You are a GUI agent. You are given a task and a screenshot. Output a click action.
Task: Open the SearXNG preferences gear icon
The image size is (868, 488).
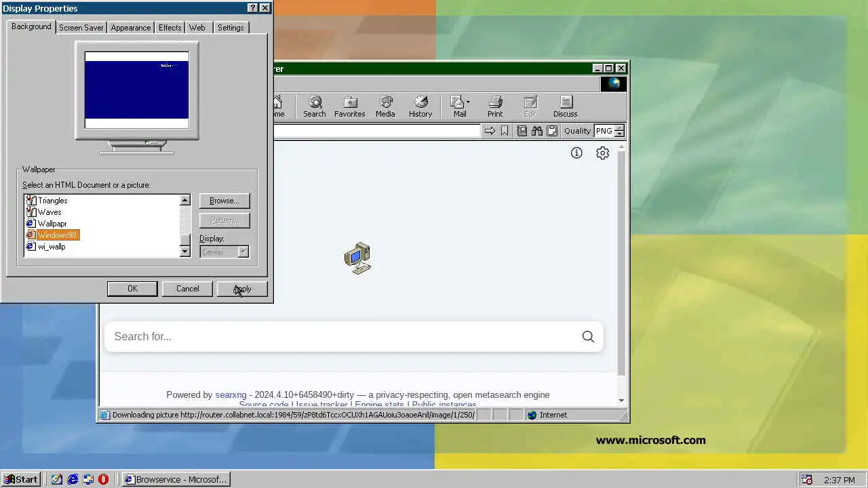(602, 153)
